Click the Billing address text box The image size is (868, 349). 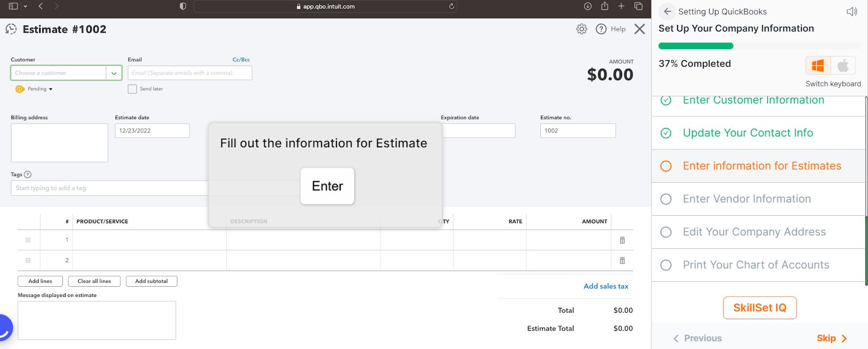60,143
